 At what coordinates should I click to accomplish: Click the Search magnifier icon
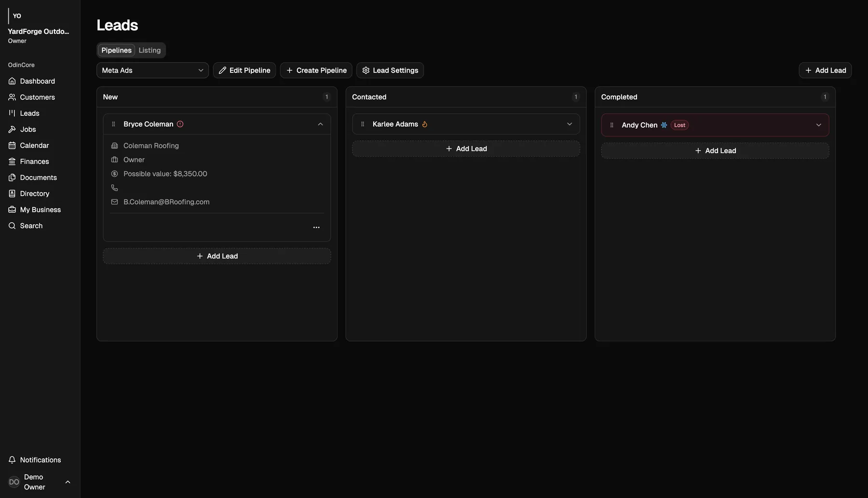coord(12,226)
